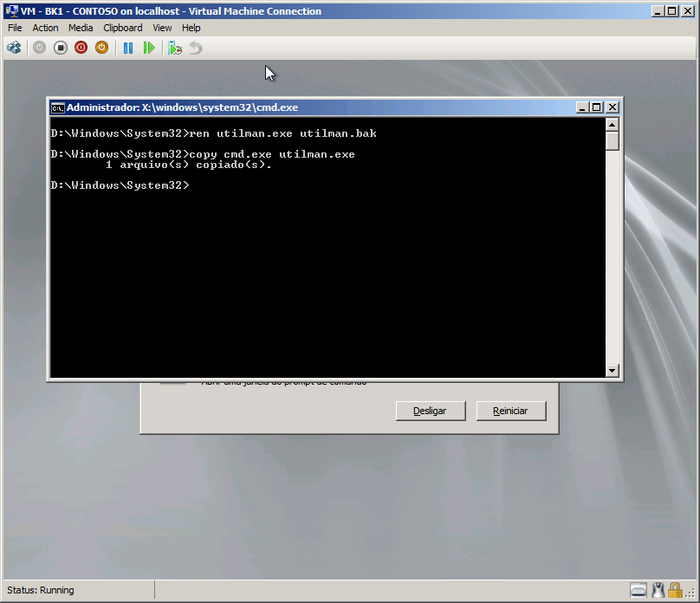Open the cmd.exe title bar system icon
Viewport: 700px width, 603px height.
pyautogui.click(x=57, y=107)
